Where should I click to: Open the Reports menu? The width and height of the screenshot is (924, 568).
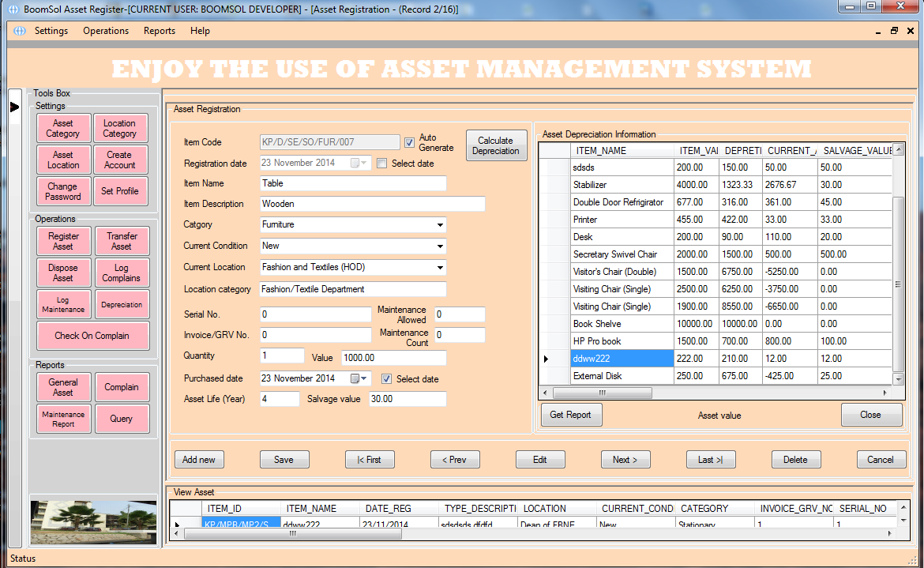pyautogui.click(x=159, y=31)
